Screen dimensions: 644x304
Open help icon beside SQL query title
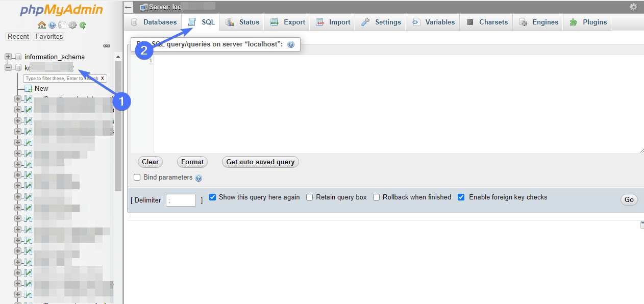click(x=291, y=45)
